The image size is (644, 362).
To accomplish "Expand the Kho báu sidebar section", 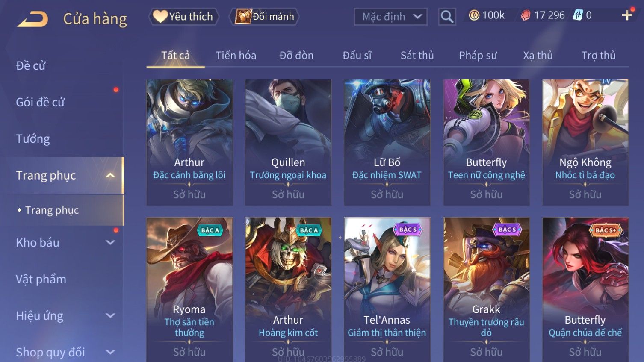I will [110, 243].
